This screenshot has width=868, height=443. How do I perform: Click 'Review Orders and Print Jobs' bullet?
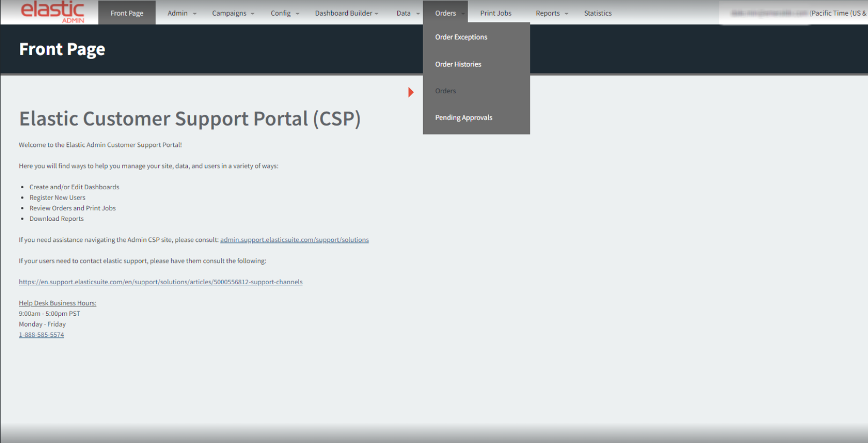click(x=72, y=208)
